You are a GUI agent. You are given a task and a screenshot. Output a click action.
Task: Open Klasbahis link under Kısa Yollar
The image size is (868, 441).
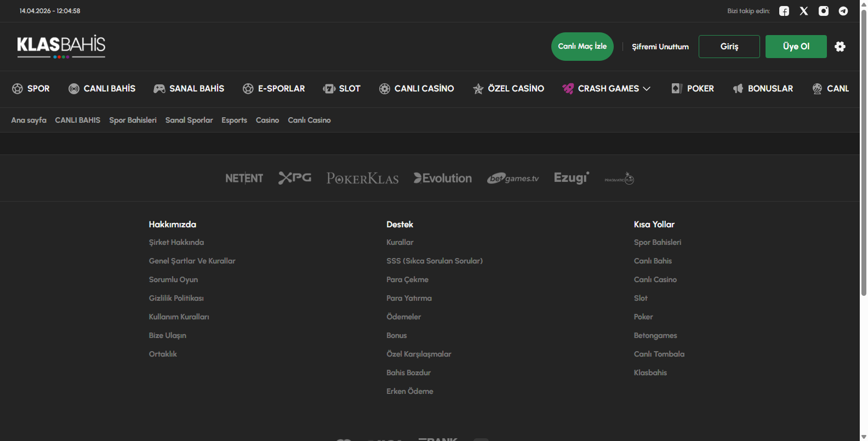pos(650,373)
